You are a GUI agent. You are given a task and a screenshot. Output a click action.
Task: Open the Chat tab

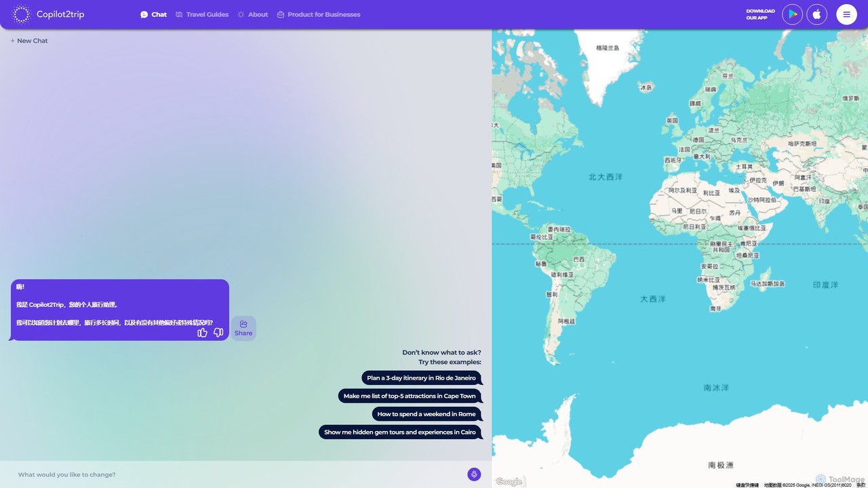click(x=153, y=14)
